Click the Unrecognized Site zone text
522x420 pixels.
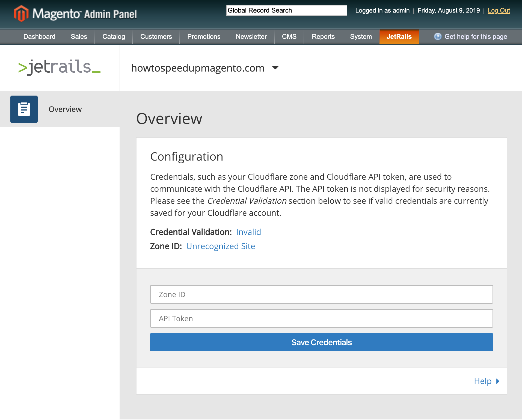pos(221,246)
